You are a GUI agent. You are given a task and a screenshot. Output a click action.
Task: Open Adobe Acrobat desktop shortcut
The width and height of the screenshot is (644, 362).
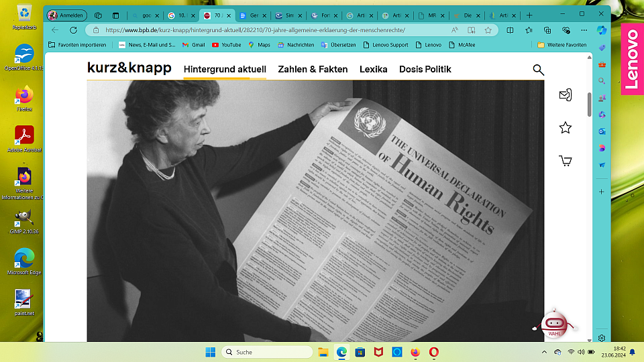24,139
